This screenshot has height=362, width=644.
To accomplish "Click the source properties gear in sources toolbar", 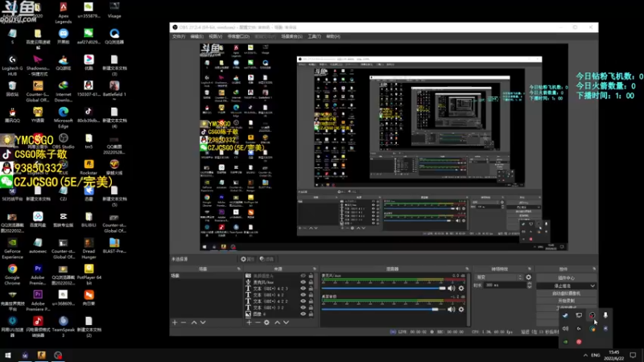I will pos(266,323).
